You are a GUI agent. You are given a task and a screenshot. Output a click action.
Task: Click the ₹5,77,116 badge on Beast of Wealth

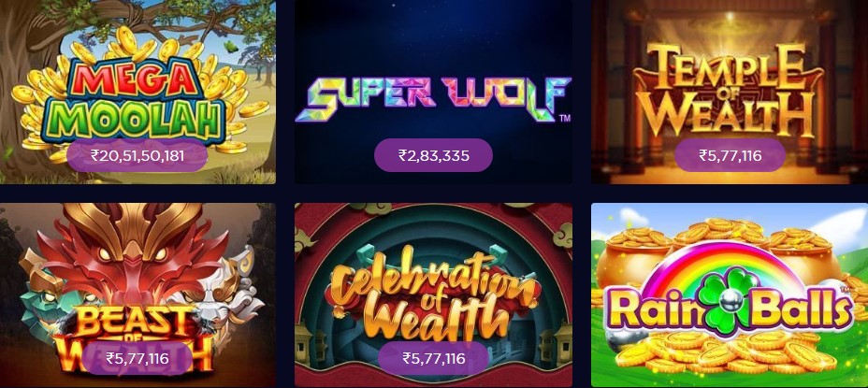137,358
